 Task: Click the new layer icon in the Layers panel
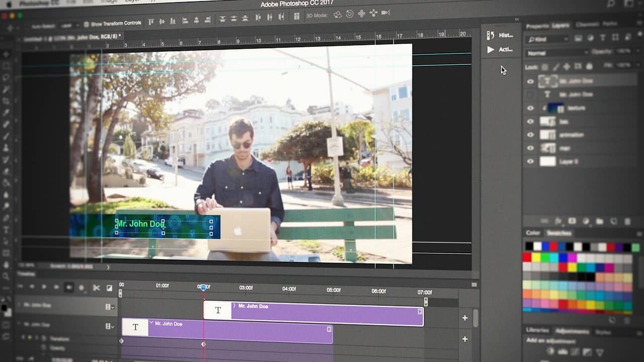[x=614, y=221]
